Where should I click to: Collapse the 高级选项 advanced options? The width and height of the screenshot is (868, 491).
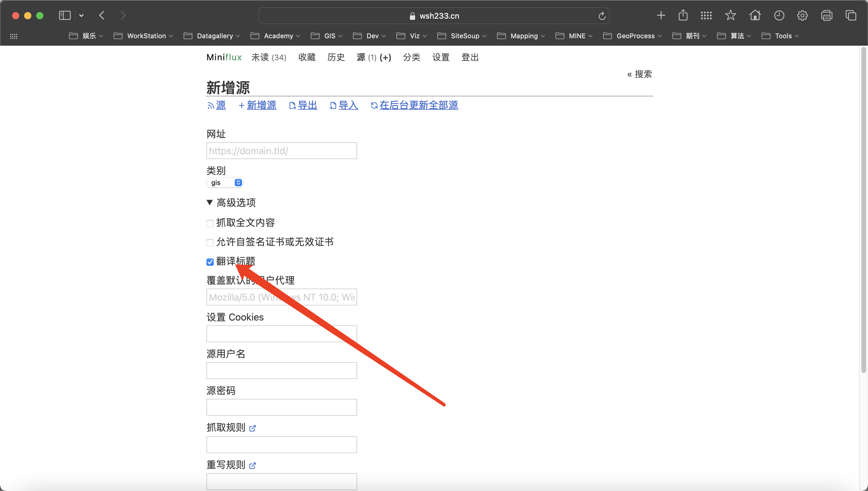point(231,202)
